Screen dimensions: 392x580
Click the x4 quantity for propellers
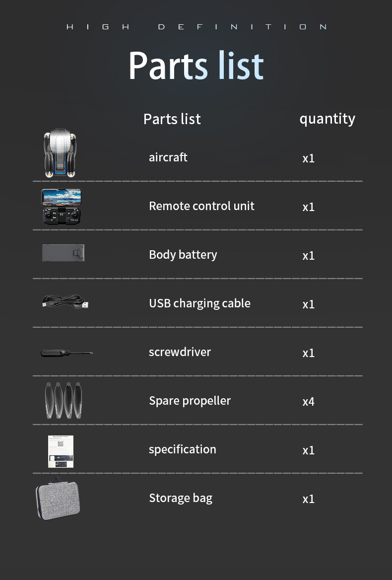[x=309, y=401]
